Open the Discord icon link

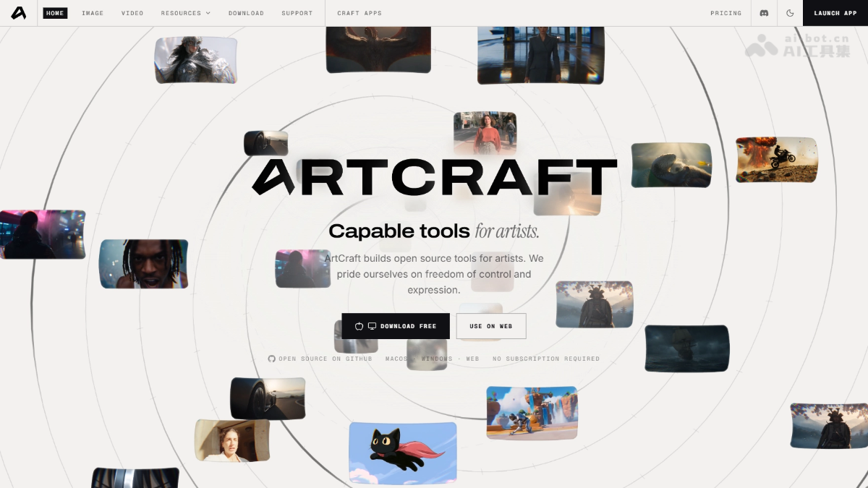coord(764,13)
